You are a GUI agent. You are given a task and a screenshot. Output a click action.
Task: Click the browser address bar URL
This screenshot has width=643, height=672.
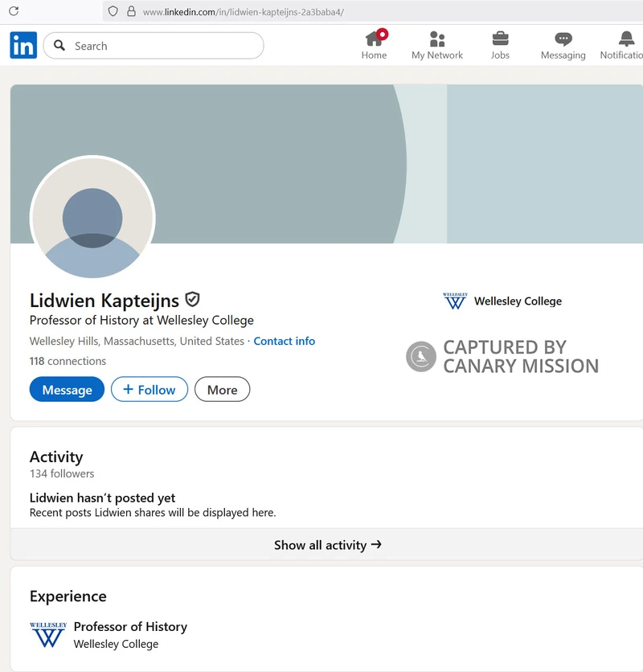[x=244, y=12]
